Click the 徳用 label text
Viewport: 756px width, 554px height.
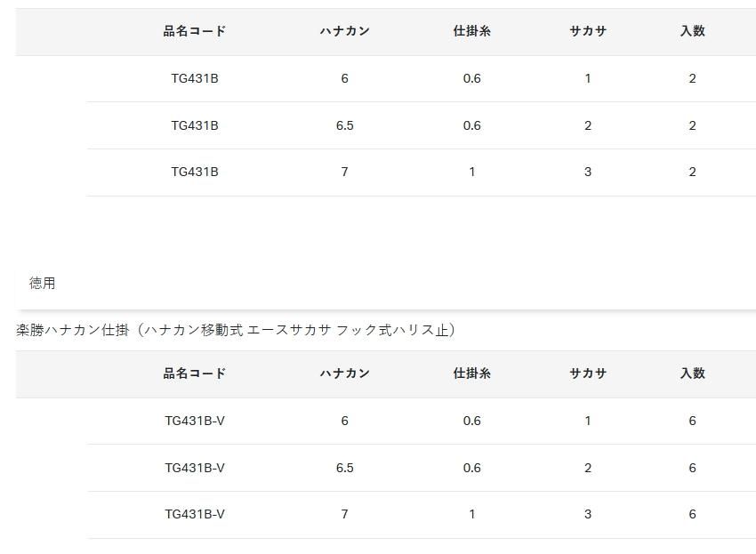pyautogui.click(x=42, y=283)
